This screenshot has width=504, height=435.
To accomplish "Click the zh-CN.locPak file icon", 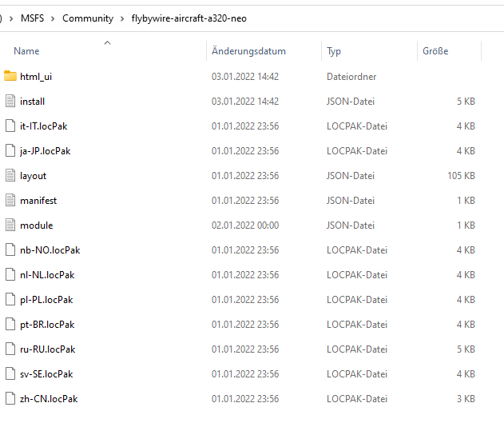I will coord(10,398).
